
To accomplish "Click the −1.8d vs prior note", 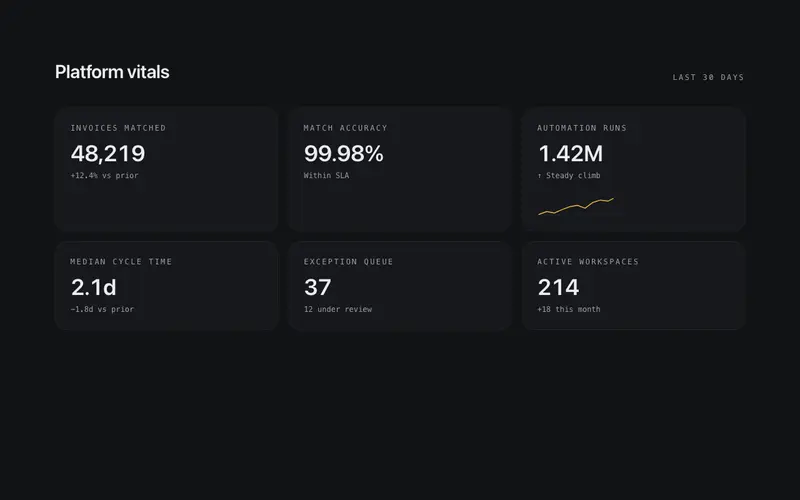I will pos(102,309).
